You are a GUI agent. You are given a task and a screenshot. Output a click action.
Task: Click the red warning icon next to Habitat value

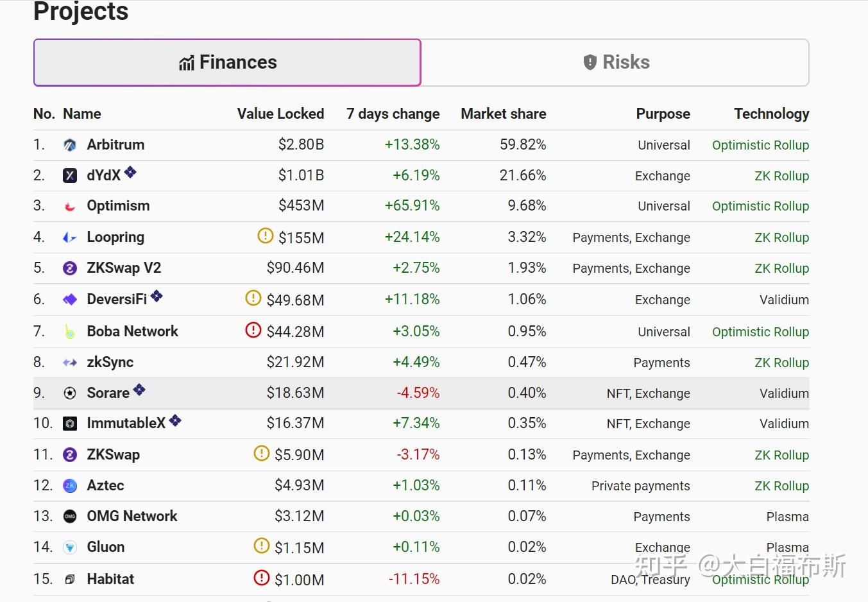click(262, 578)
